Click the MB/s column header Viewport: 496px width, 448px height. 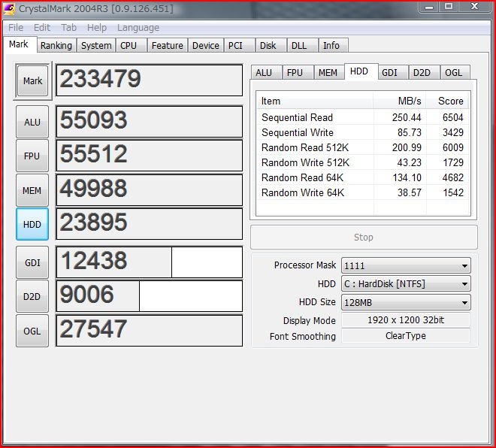coord(400,101)
